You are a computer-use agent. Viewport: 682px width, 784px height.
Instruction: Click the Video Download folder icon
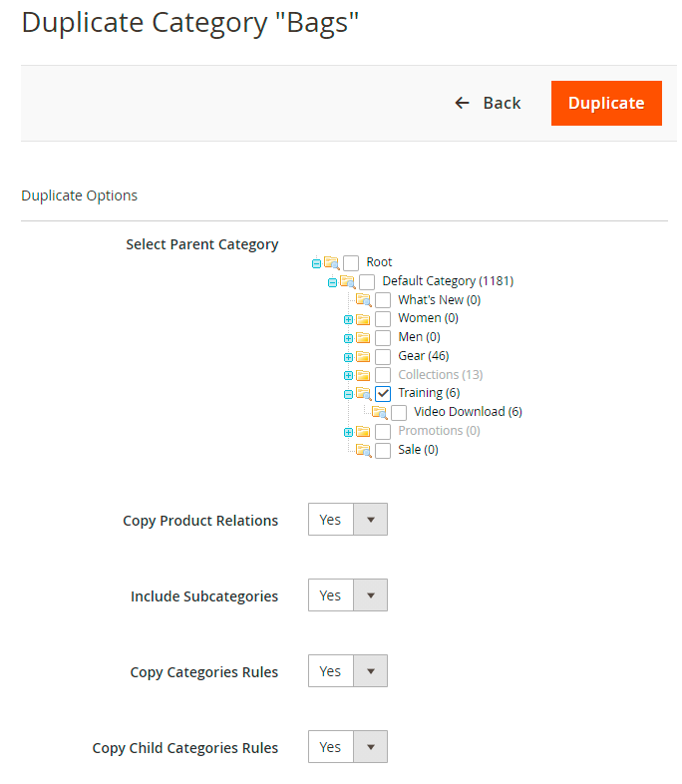click(x=379, y=412)
